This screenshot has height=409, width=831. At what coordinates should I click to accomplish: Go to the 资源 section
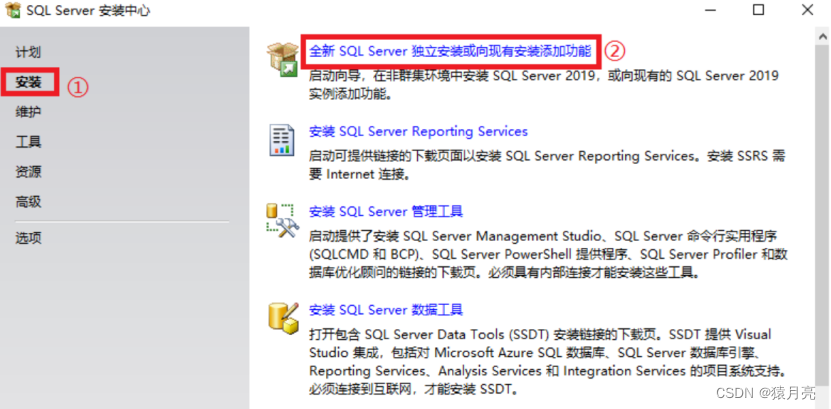click(x=28, y=172)
